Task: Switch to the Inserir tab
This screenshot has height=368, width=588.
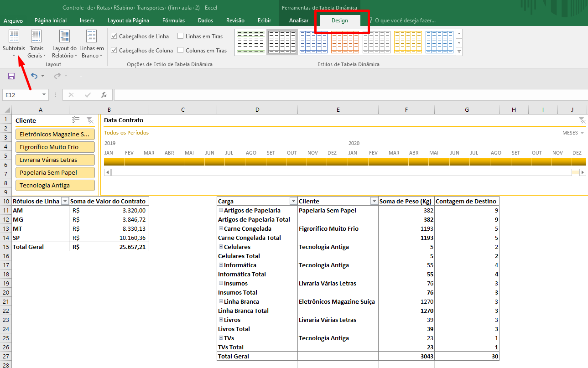Action: [87, 21]
